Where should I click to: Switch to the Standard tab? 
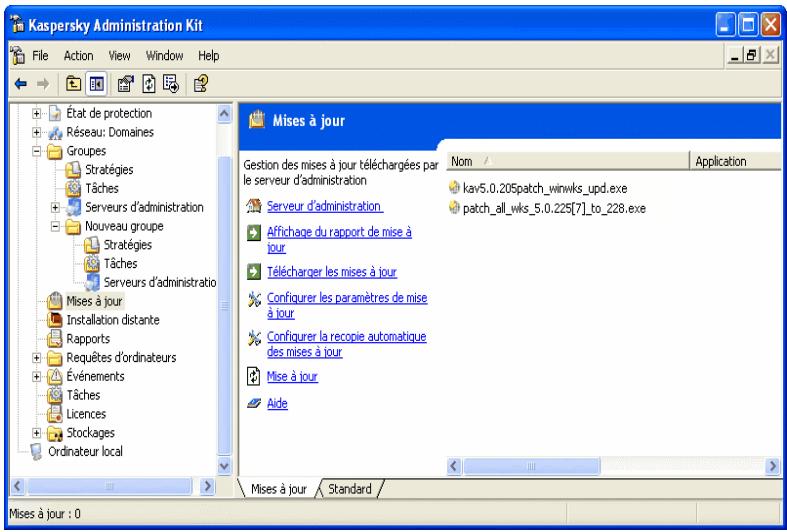[x=350, y=489]
